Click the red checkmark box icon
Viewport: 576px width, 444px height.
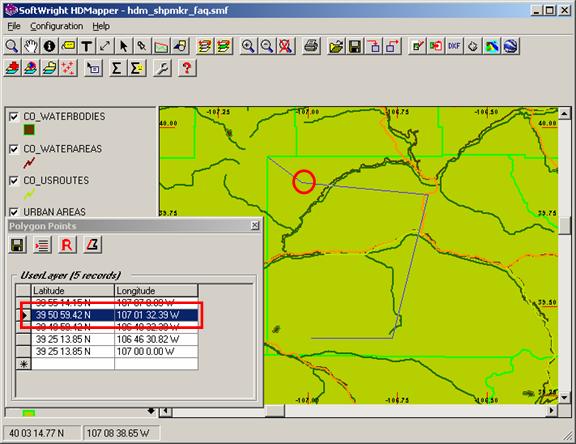point(417,46)
